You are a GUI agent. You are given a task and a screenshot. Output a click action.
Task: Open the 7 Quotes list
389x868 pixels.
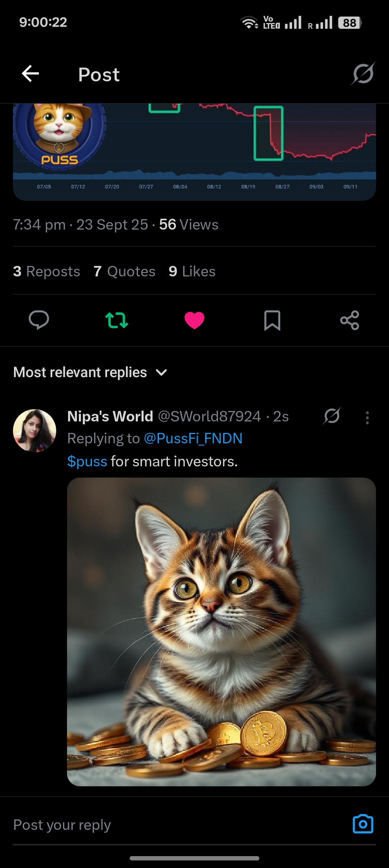point(124,271)
